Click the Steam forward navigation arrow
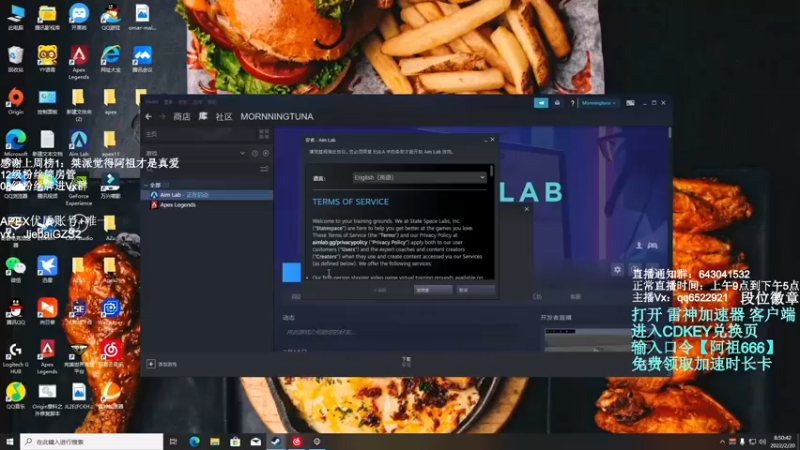This screenshot has width=800, height=450. click(162, 117)
